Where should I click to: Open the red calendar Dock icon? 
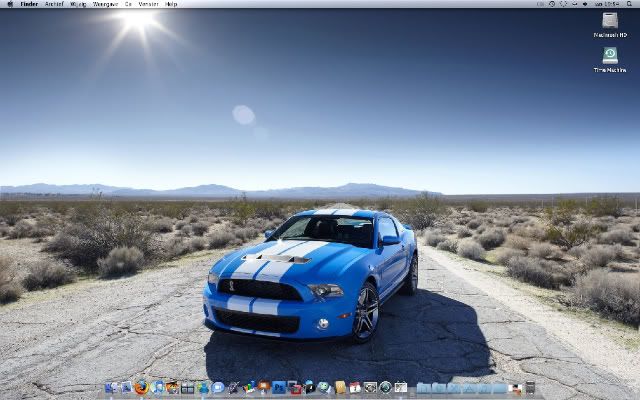(355, 387)
